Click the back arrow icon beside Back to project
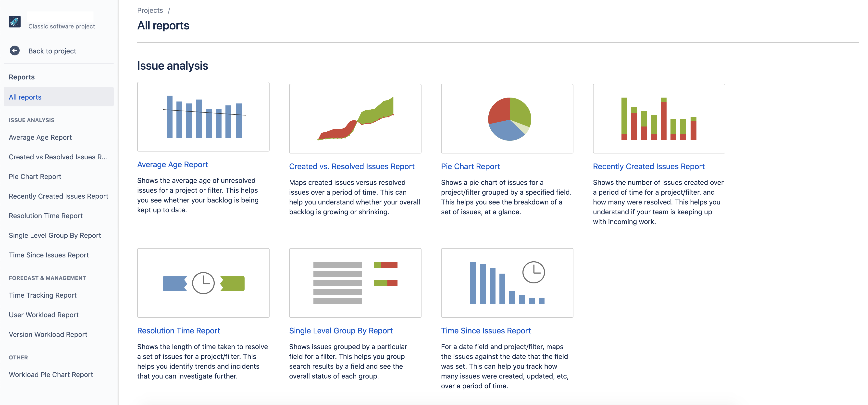This screenshot has width=868, height=405. (x=14, y=51)
